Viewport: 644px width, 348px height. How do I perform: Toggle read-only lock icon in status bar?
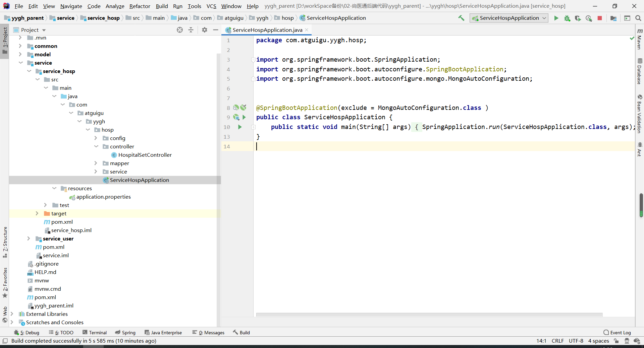click(616, 341)
